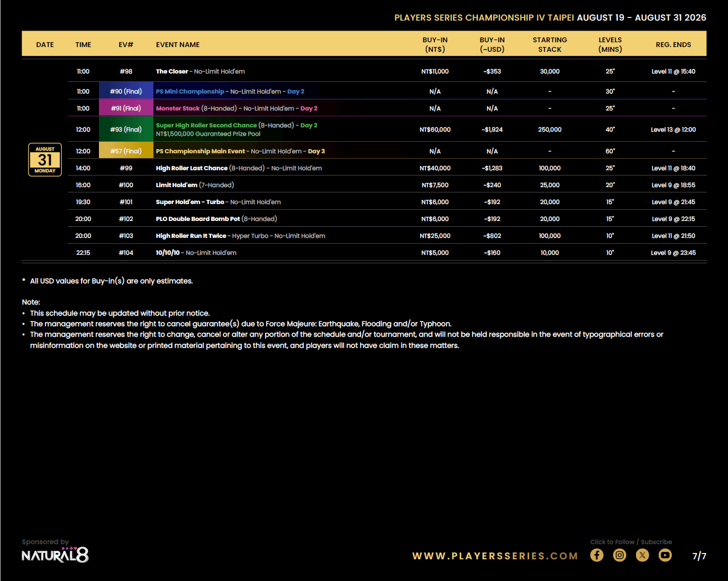Click 'Level 9 @ 18:55' registration end
728x581 pixels.
click(674, 185)
